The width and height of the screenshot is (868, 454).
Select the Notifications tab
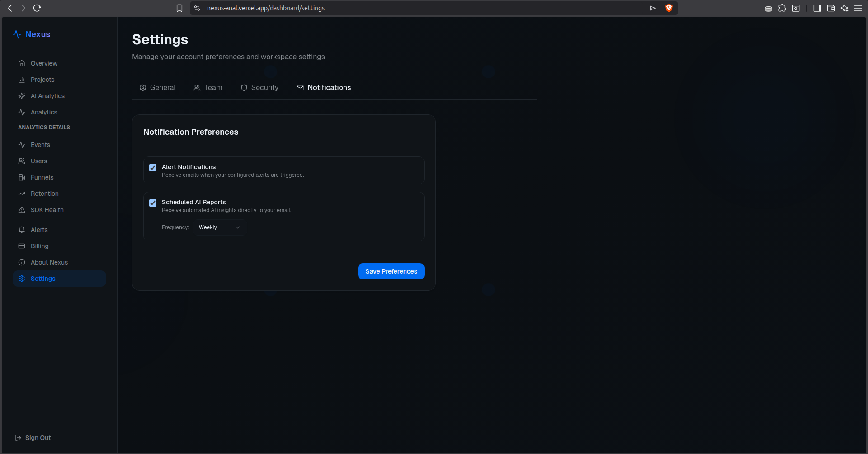pyautogui.click(x=324, y=88)
